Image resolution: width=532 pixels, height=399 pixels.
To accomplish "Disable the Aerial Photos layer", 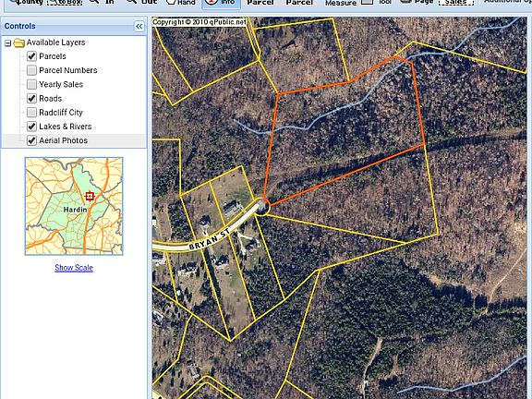I will tap(31, 140).
